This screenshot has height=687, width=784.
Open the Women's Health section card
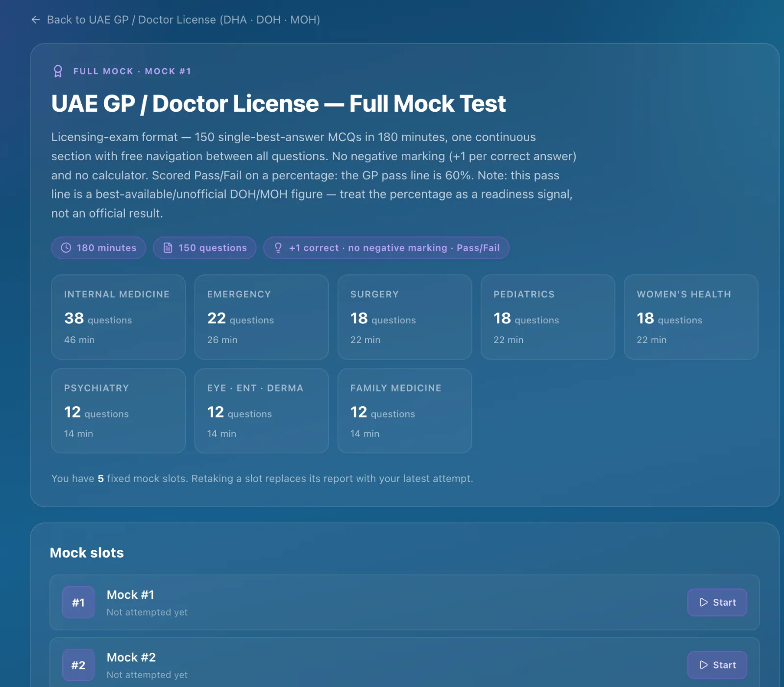click(x=691, y=317)
